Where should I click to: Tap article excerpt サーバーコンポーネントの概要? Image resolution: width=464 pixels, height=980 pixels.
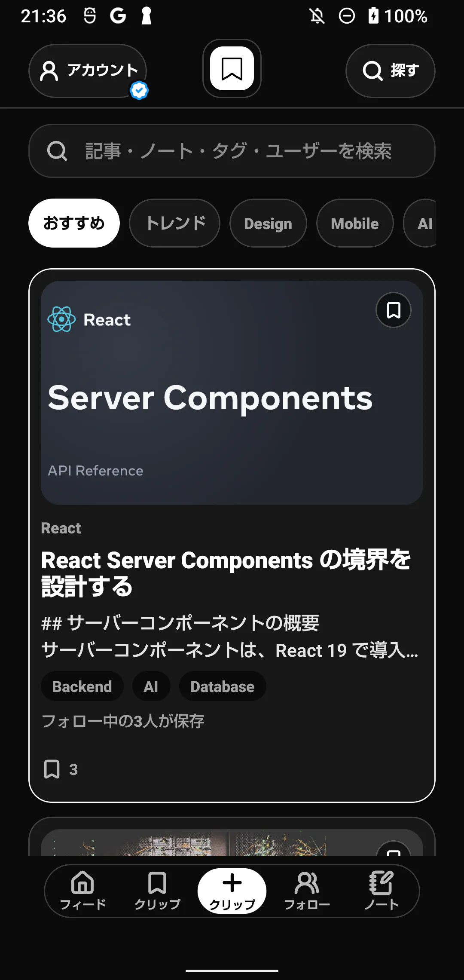[x=229, y=637]
